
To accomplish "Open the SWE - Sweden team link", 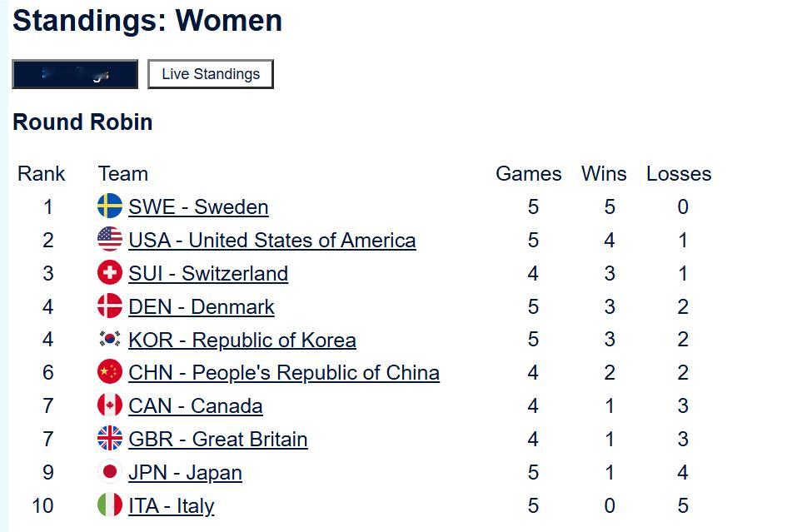I will click(198, 207).
